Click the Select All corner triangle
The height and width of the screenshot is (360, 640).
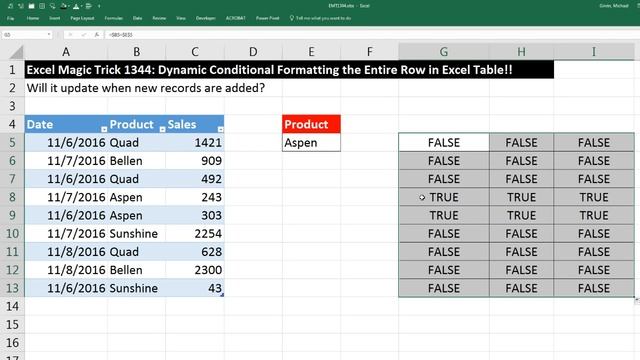point(17,52)
